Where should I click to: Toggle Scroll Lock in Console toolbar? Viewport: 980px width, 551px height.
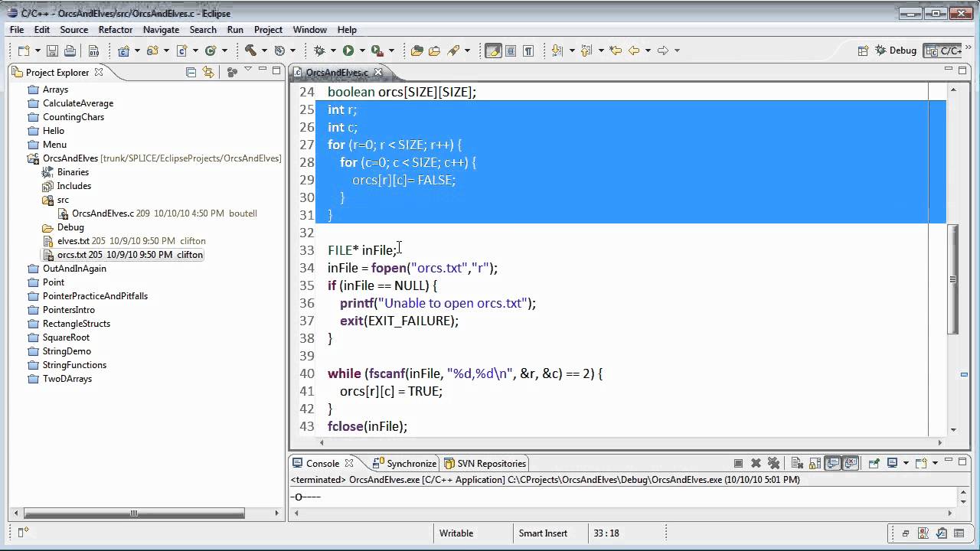point(815,464)
